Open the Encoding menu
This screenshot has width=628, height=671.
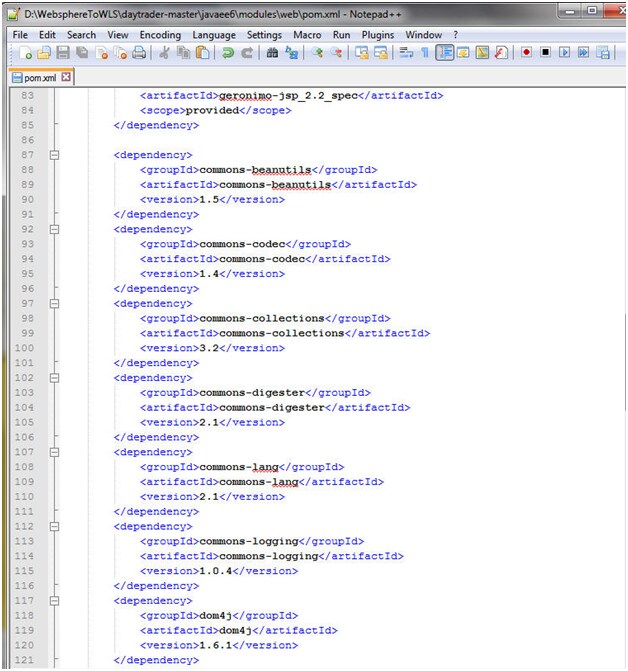[x=160, y=35]
